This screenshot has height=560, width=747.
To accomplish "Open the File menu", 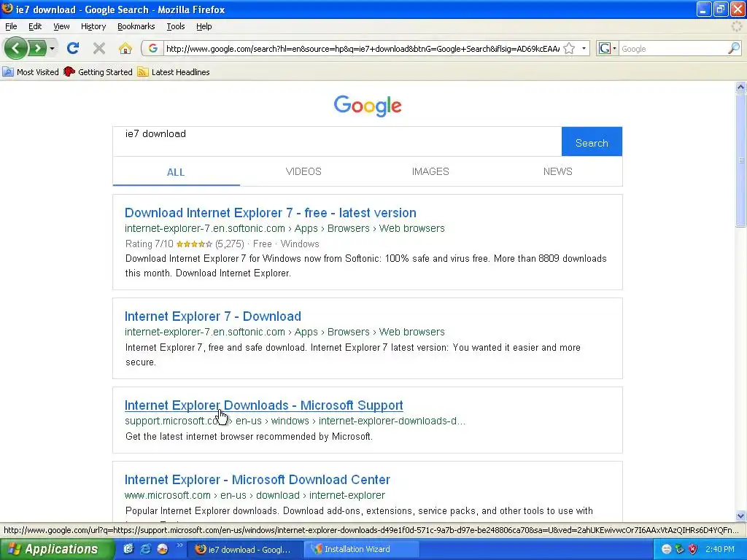I will pyautogui.click(x=11, y=26).
